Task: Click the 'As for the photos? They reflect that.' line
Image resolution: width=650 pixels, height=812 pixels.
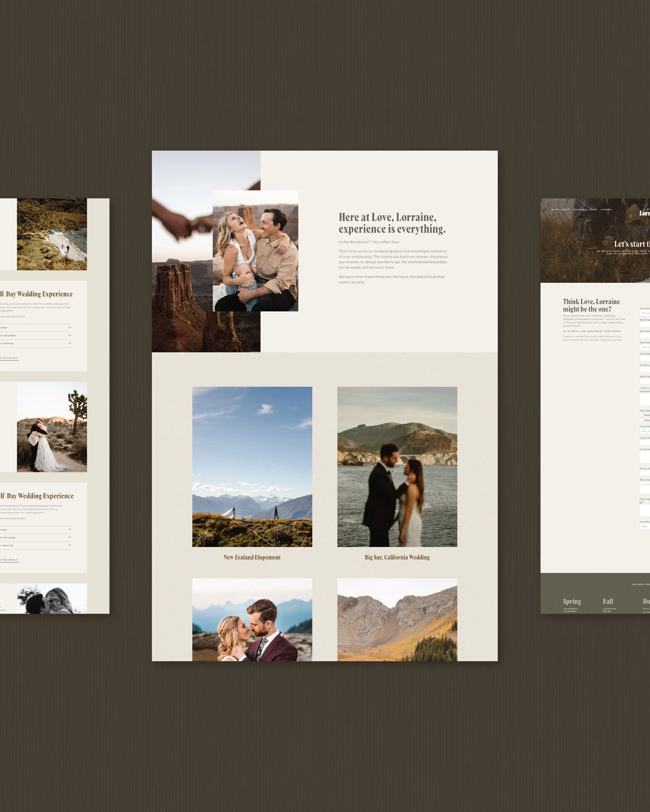Action: pos(369,242)
